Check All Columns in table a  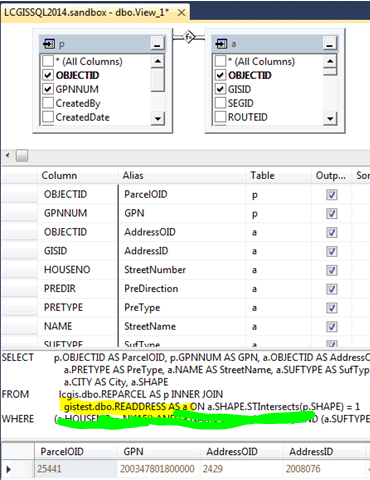click(220, 61)
